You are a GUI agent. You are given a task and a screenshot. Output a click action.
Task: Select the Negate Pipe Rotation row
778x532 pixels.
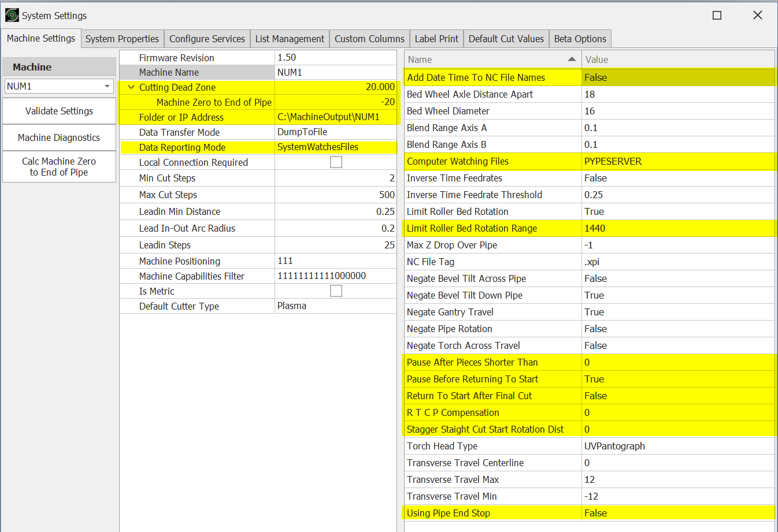[590, 329]
